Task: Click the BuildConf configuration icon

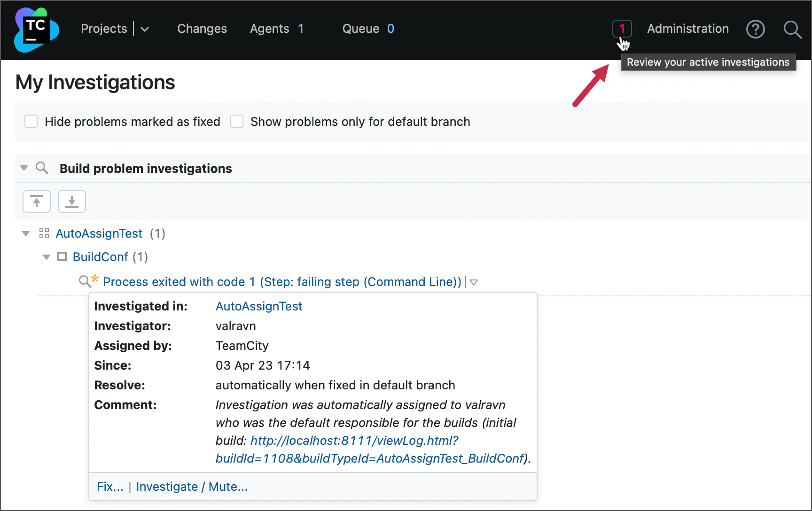Action: (62, 256)
